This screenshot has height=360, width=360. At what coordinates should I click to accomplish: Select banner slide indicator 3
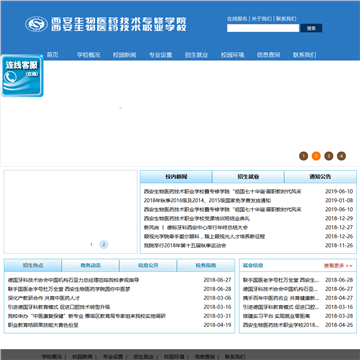pos(329,156)
